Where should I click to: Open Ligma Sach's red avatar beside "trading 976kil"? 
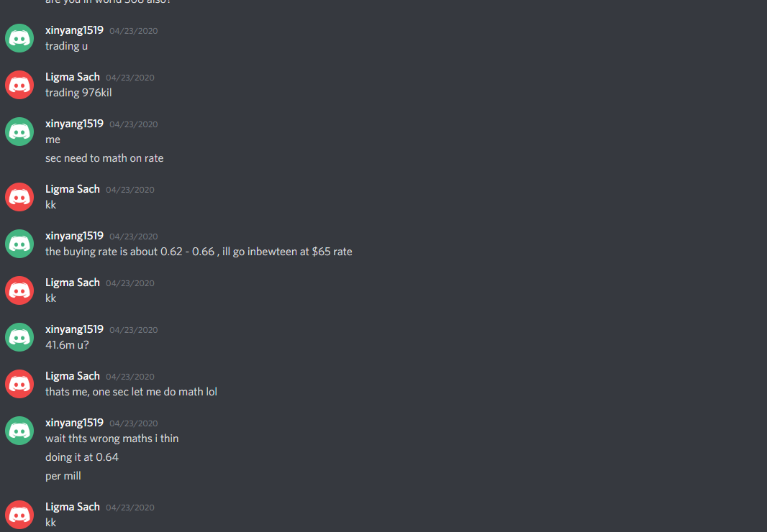pos(19,85)
